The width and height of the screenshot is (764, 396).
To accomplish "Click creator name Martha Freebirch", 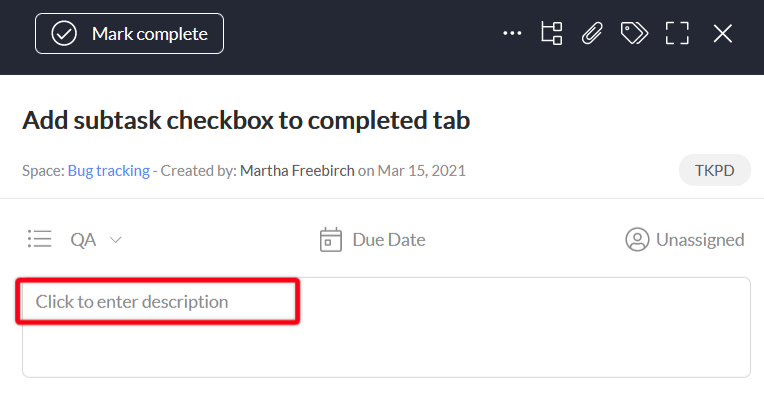I will click(297, 170).
